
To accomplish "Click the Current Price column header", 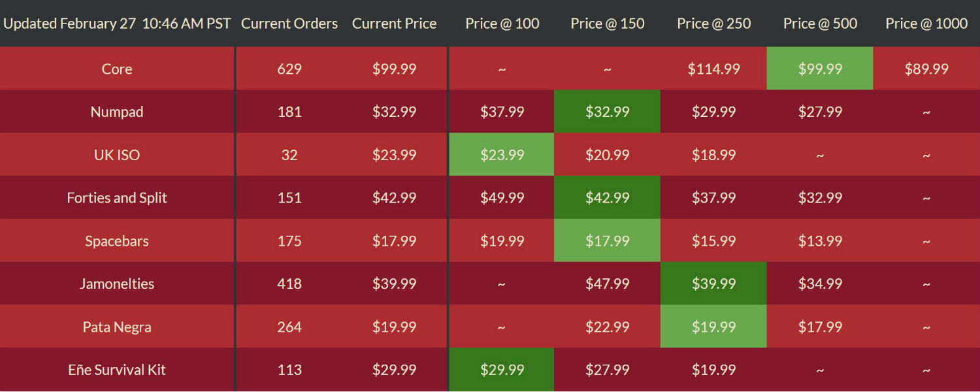I will click(394, 24).
